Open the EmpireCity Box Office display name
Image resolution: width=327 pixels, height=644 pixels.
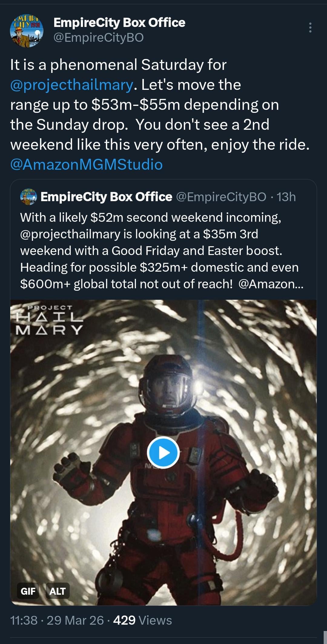[119, 23]
